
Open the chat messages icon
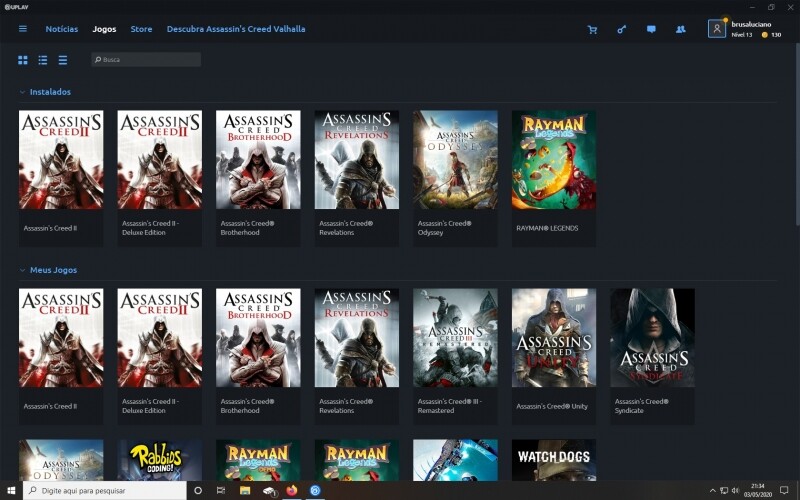pyautogui.click(x=651, y=29)
